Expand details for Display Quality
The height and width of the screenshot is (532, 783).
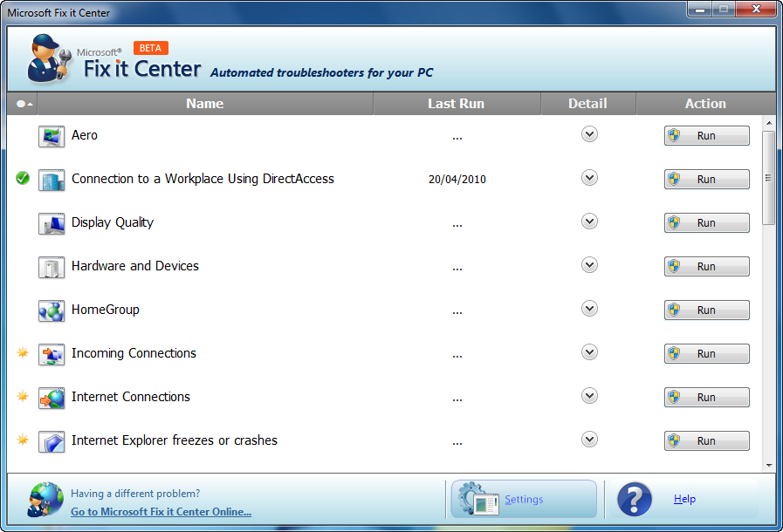pos(589,222)
